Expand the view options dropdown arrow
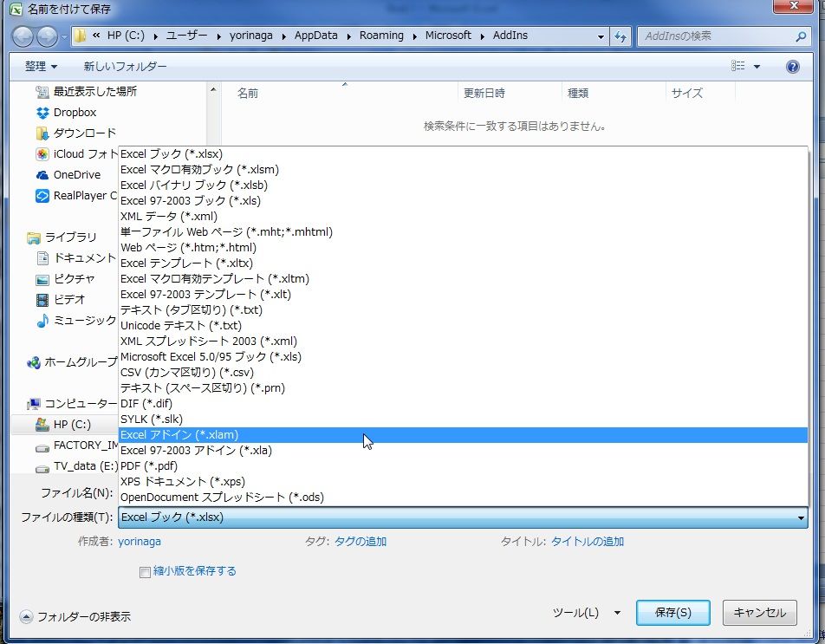 [757, 66]
